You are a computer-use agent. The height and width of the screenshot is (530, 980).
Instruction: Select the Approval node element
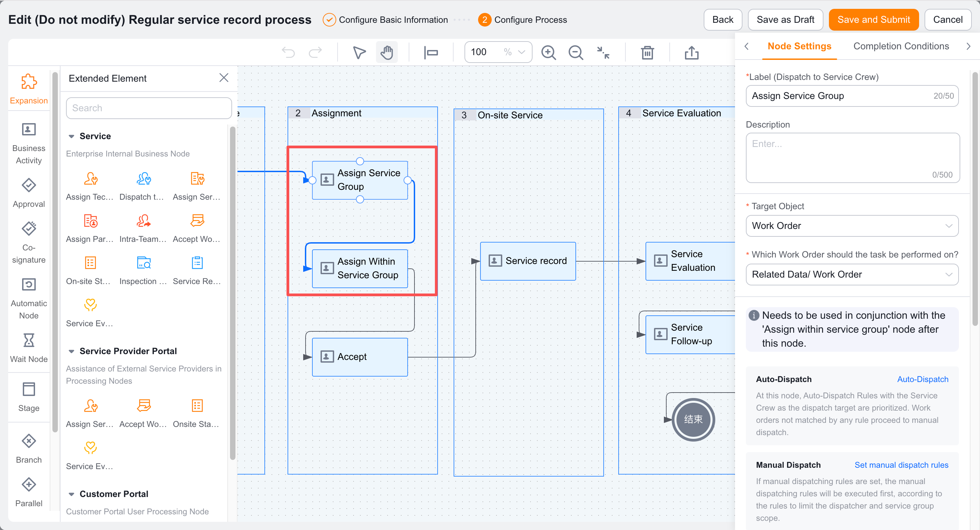(x=29, y=193)
